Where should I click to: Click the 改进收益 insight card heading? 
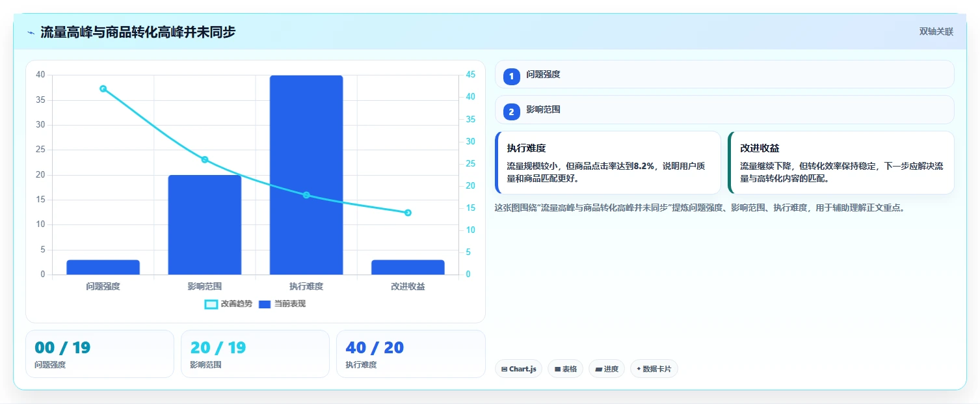(x=760, y=148)
